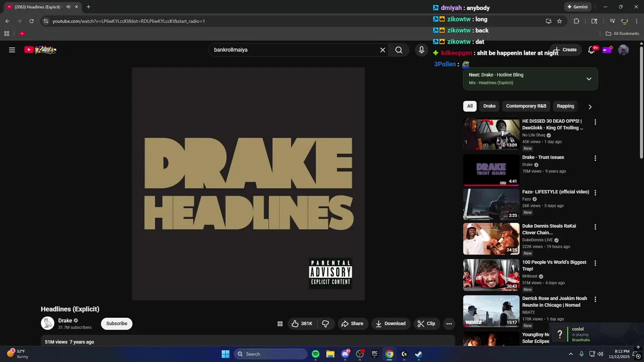The image size is (644, 362).
Task: Subscribe to Drake's channel
Action: (x=117, y=324)
